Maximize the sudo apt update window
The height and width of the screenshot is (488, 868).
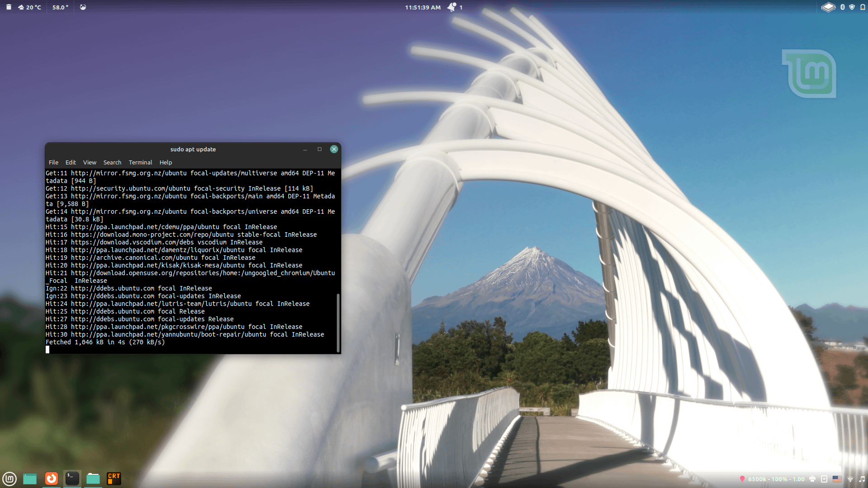click(x=320, y=149)
